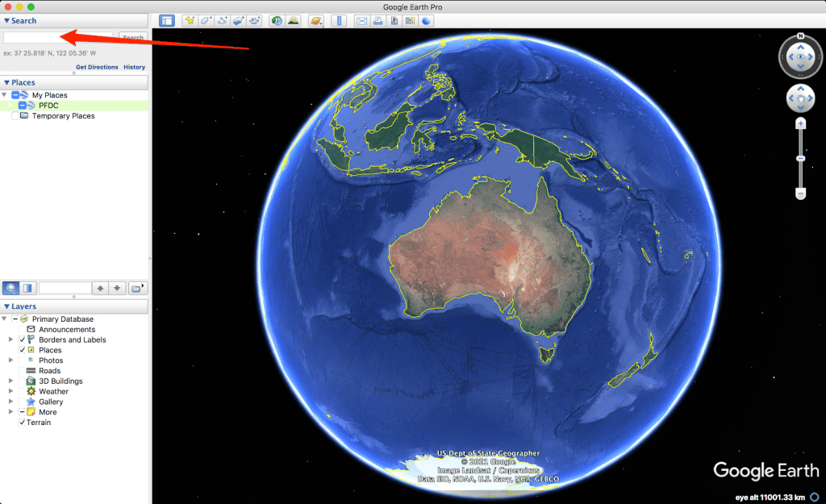The image size is (826, 504).
Task: Collapse the My Places tree node
Action: point(4,95)
